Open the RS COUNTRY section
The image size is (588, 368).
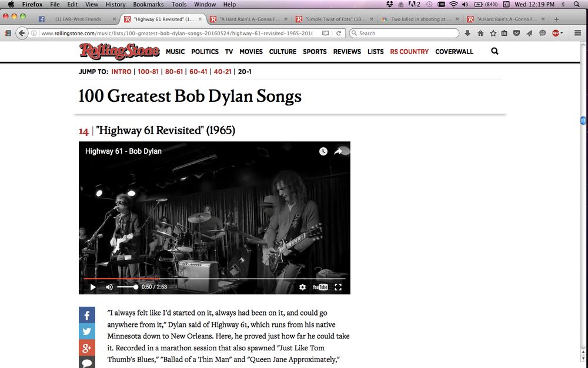(x=409, y=51)
